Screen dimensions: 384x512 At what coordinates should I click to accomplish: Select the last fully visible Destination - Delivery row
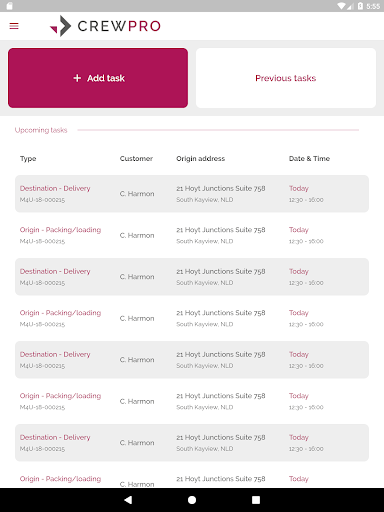(192, 443)
